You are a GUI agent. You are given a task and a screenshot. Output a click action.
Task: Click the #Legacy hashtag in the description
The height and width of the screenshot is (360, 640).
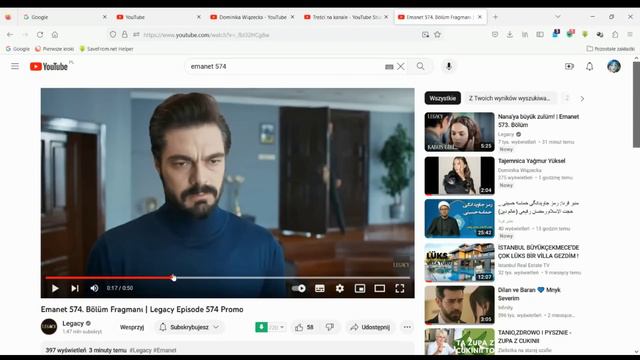tap(140, 350)
